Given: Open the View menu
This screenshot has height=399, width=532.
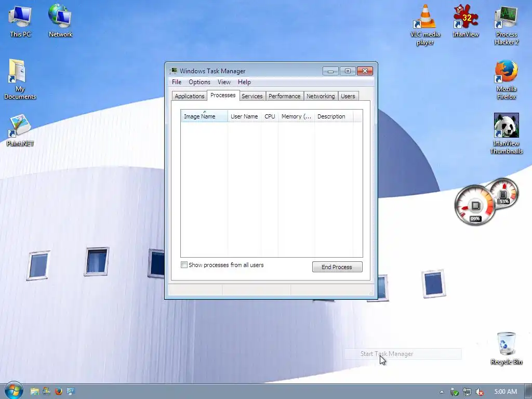Looking at the screenshot, I should coord(224,82).
